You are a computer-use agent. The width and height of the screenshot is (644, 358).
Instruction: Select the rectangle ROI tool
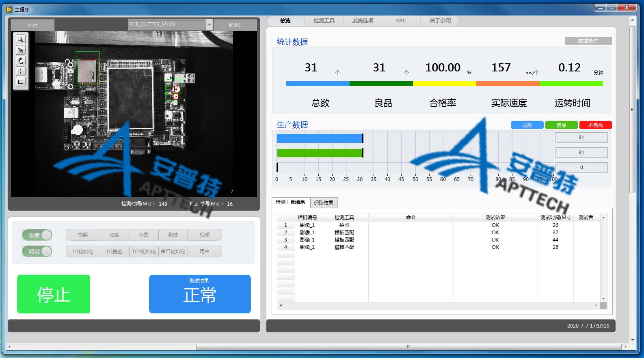[20, 82]
